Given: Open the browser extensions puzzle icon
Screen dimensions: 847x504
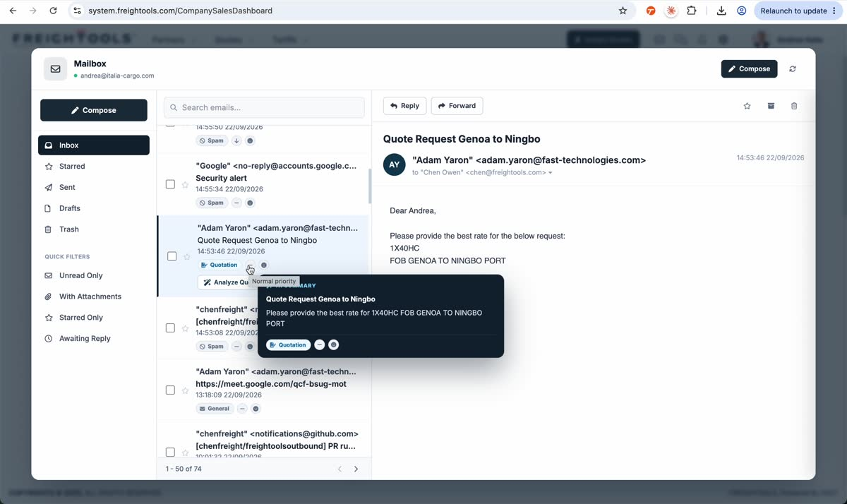Looking at the screenshot, I should [x=692, y=11].
